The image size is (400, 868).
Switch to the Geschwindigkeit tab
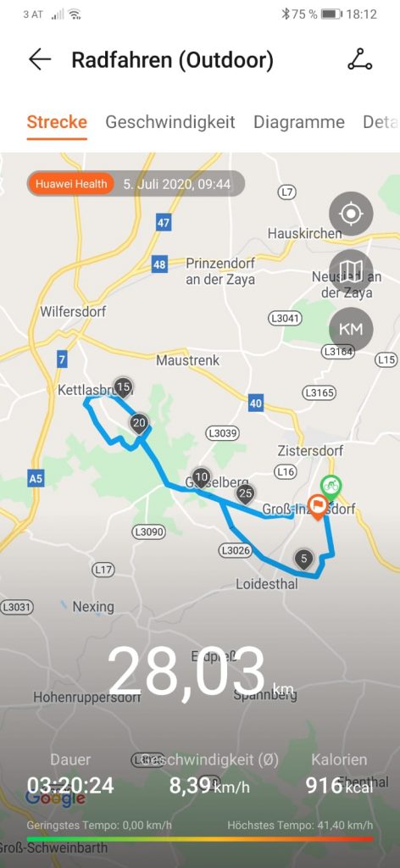170,122
